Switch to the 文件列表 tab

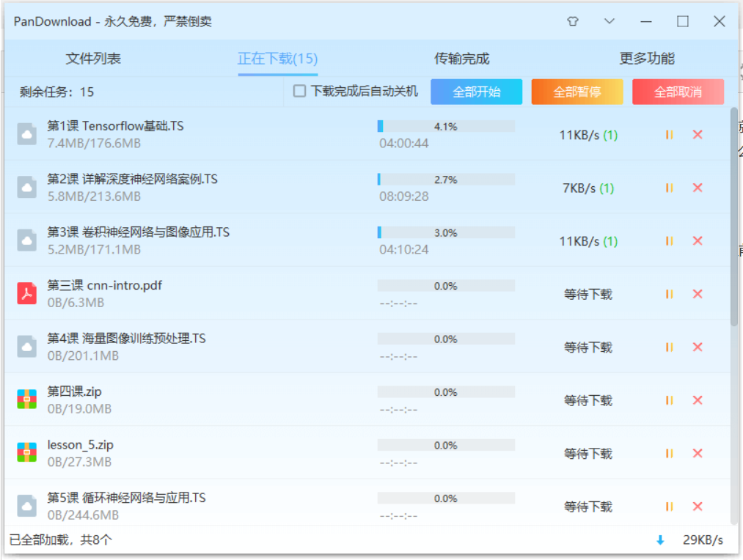(93, 59)
